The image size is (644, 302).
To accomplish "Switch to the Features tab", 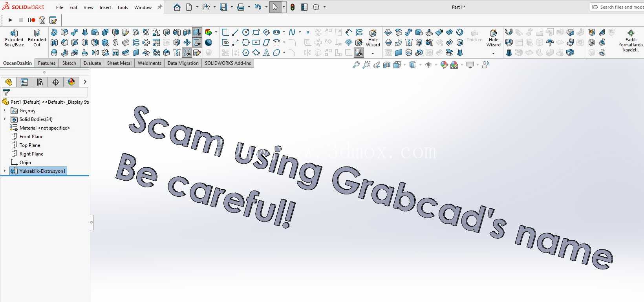I will pyautogui.click(x=47, y=63).
